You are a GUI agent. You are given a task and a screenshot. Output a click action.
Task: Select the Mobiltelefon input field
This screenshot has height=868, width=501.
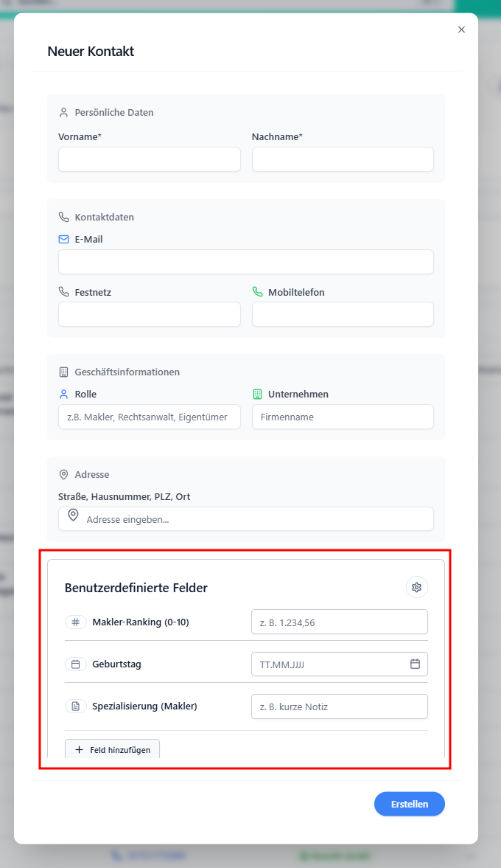343,314
